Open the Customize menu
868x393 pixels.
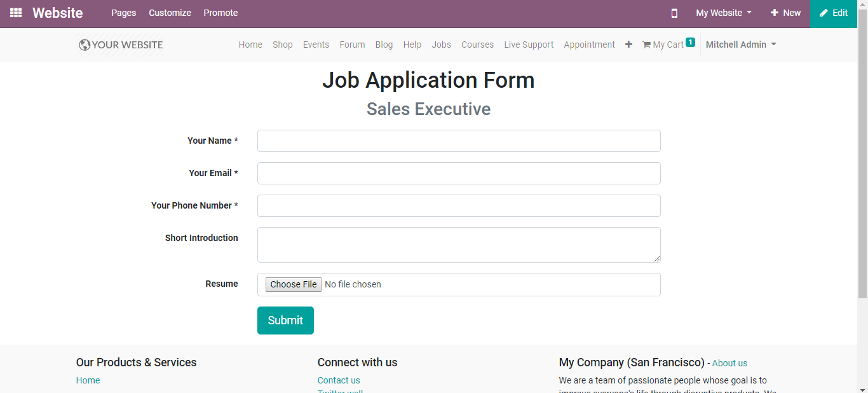(170, 13)
